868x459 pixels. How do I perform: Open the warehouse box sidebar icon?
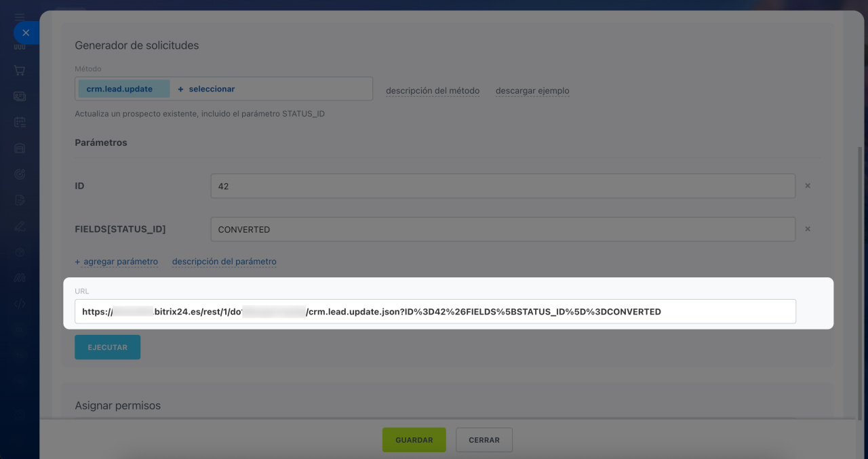pos(20,148)
